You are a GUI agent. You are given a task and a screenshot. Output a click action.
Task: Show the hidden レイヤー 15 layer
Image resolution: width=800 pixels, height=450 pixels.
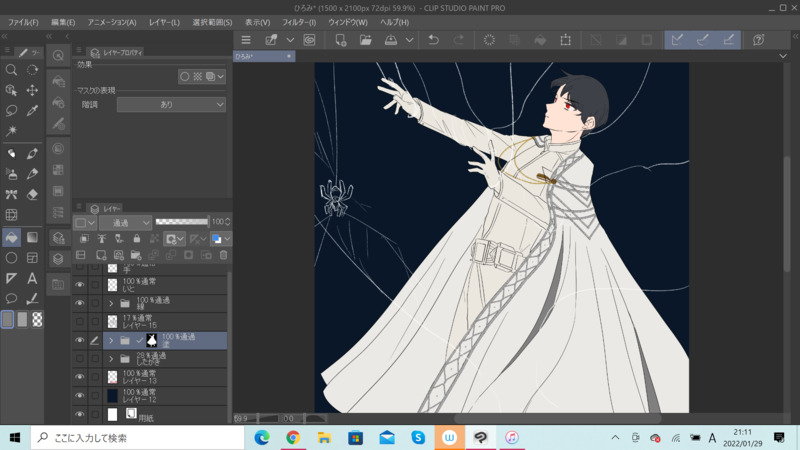[x=80, y=322]
